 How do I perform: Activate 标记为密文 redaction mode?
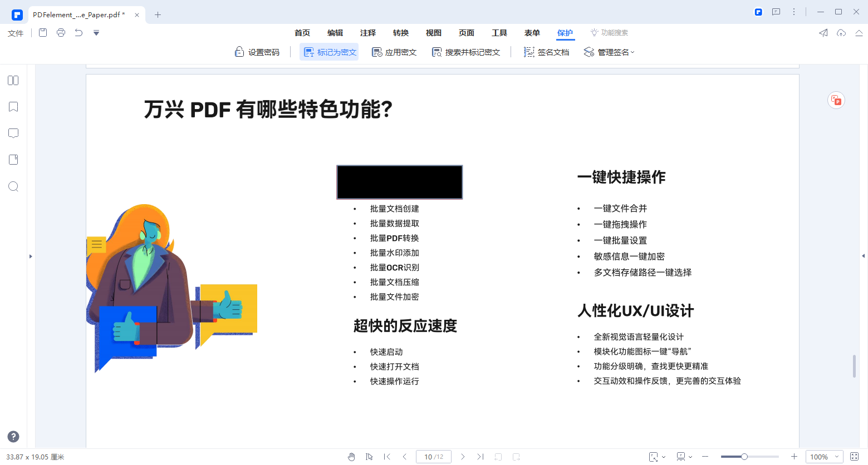pyautogui.click(x=328, y=51)
